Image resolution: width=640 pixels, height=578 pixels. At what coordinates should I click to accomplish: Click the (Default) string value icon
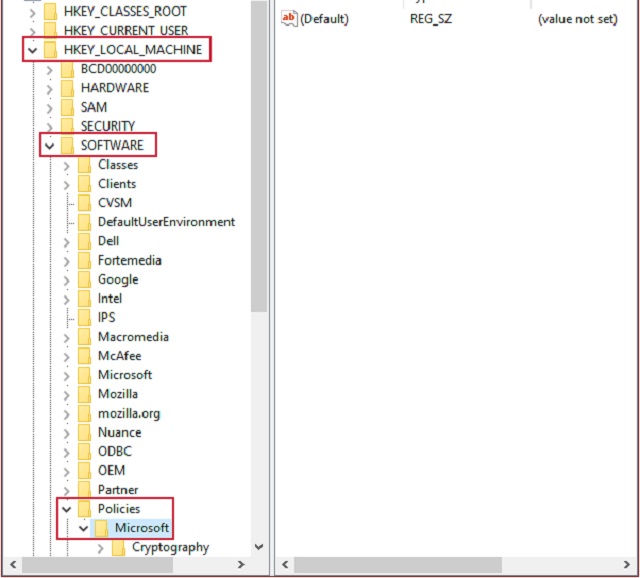click(289, 19)
